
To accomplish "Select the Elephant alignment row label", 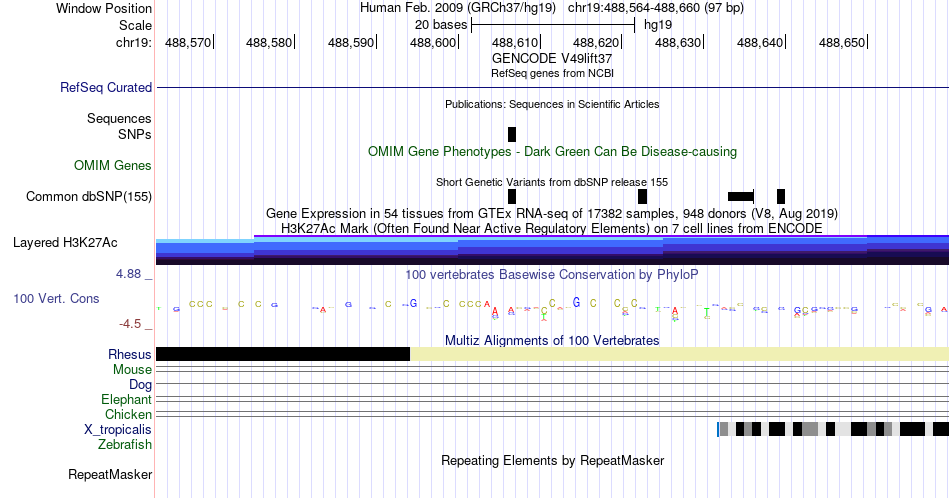I will [x=127, y=400].
